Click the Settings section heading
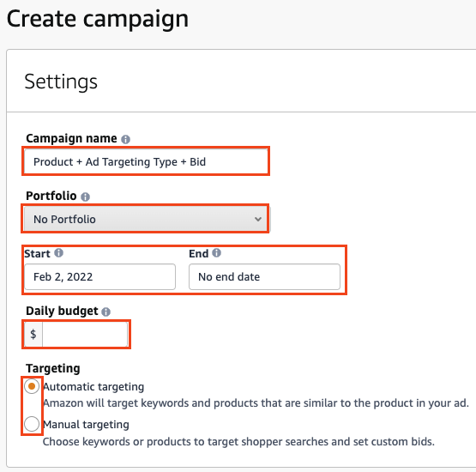Screen dimensions: 476x472 (x=61, y=82)
